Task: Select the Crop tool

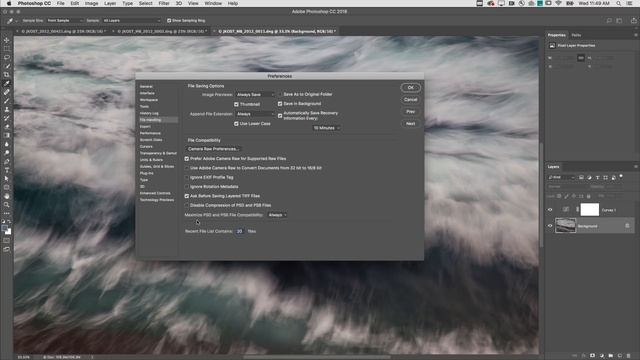Action: pos(7,75)
